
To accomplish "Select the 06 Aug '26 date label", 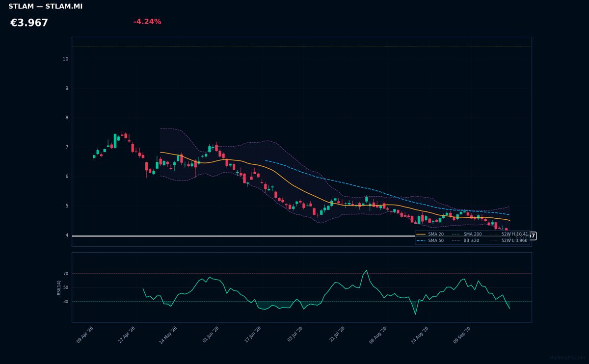I will click(378, 335).
